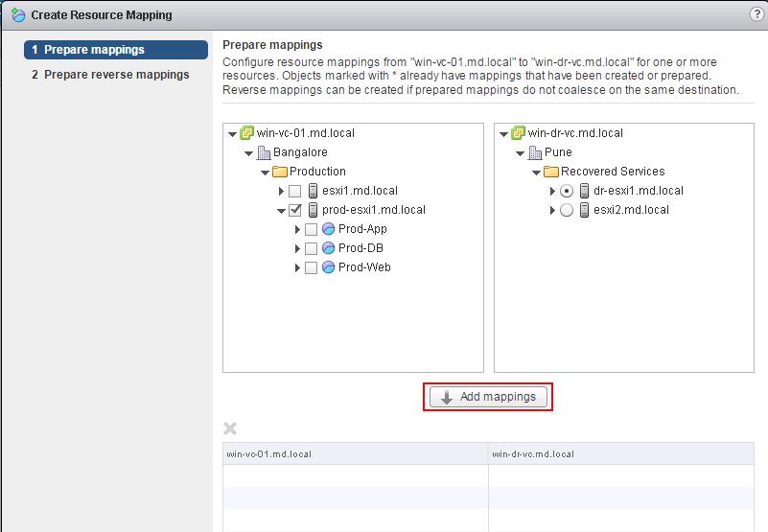The image size is (768, 532).
Task: Click the win-vc-01.md.local vCenter icon
Action: point(246,132)
